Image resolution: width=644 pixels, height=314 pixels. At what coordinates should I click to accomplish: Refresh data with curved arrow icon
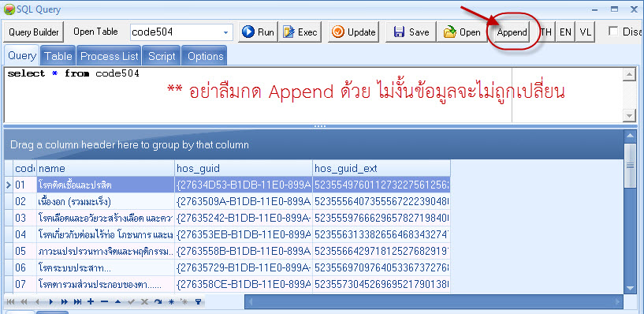158,301
